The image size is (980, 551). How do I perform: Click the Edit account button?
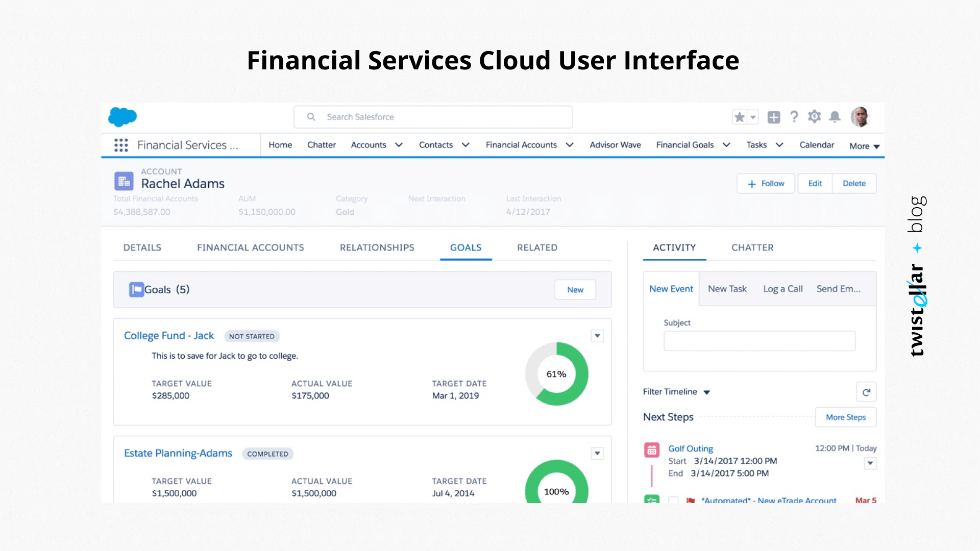pos(815,184)
